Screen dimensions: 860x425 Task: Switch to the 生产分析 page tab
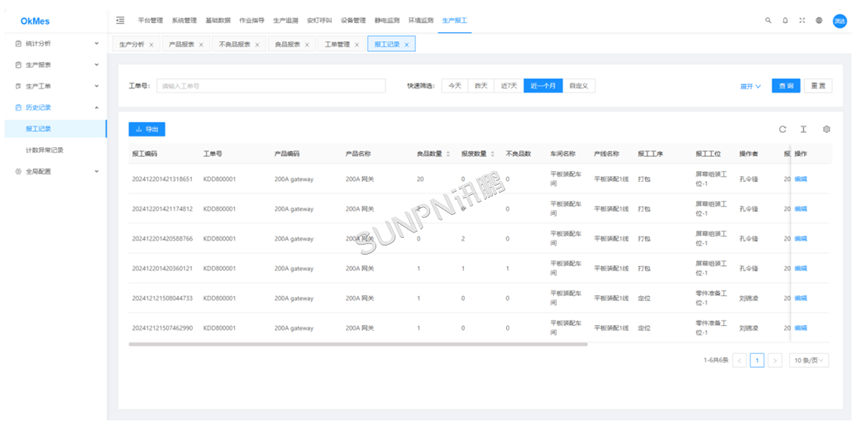[x=132, y=45]
